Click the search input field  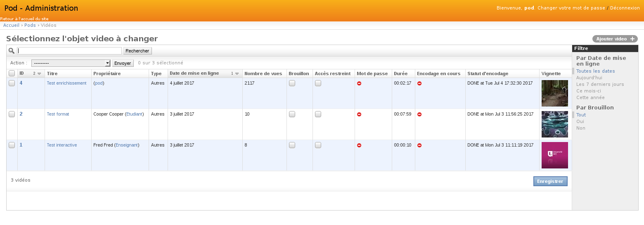pos(69,51)
